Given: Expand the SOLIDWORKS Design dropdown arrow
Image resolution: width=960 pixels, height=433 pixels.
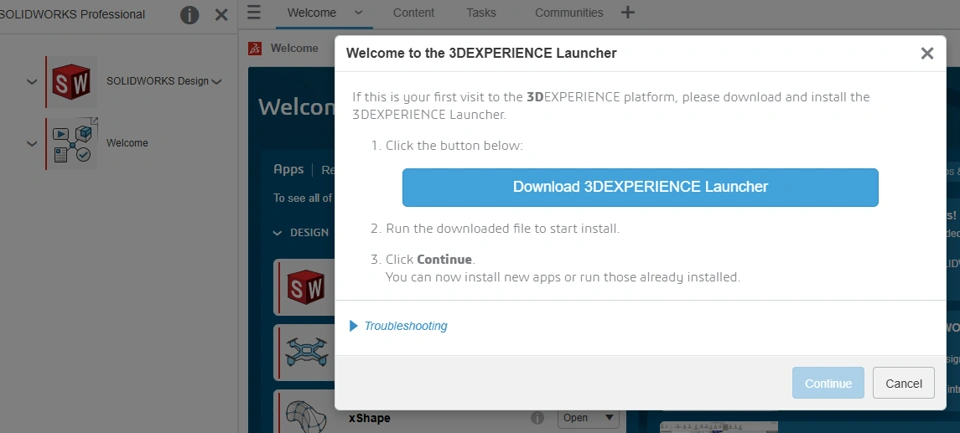Looking at the screenshot, I should click(x=217, y=82).
